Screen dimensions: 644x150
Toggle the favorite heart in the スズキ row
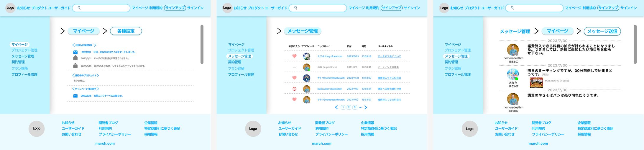tap(294, 56)
